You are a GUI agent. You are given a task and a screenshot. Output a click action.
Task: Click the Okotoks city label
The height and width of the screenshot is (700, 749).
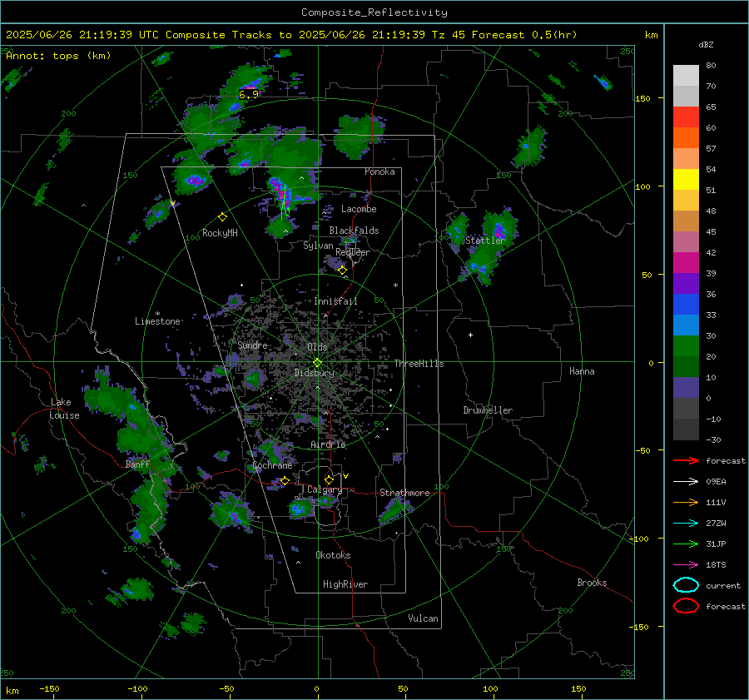pos(333,555)
